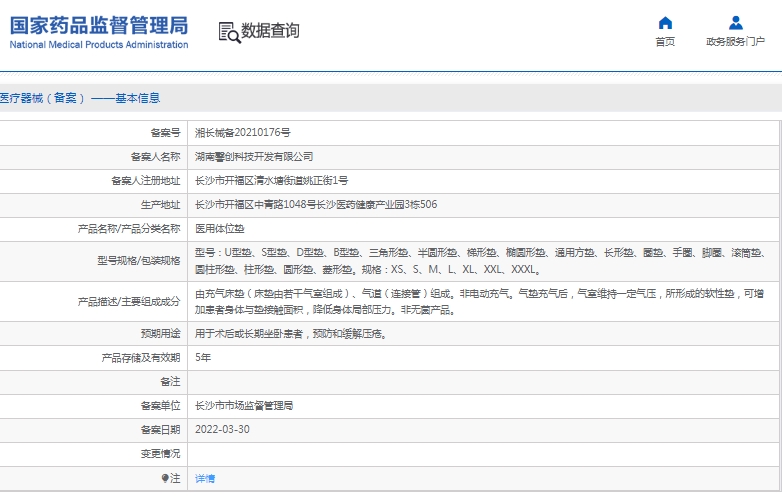Click the 产品存储及有效期 label
The height and width of the screenshot is (496, 782).
click(141, 357)
